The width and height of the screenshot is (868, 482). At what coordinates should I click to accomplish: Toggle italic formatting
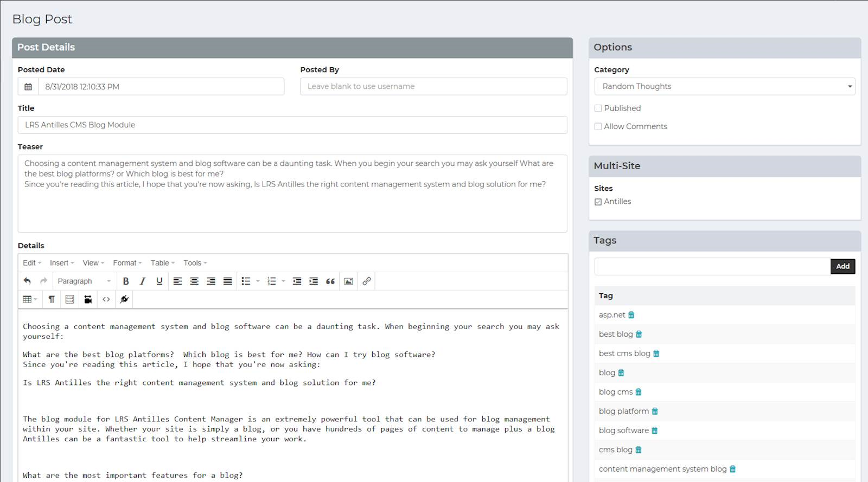click(x=143, y=281)
